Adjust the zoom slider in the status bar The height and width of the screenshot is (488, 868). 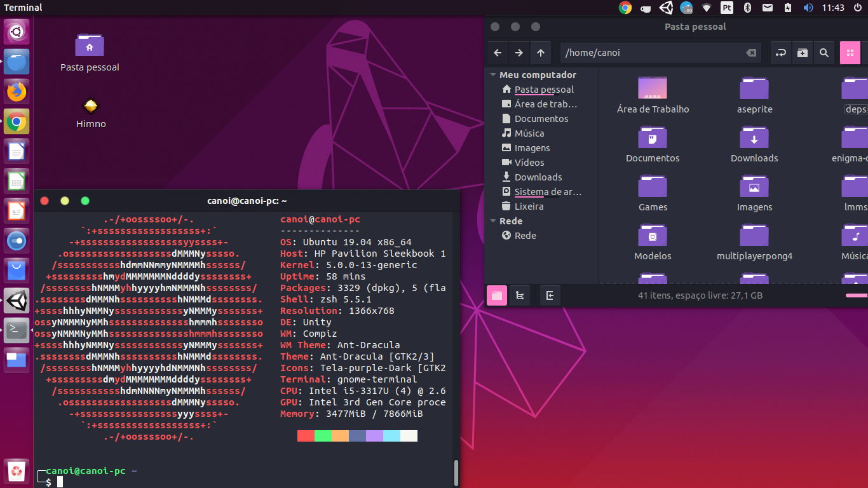tap(856, 295)
